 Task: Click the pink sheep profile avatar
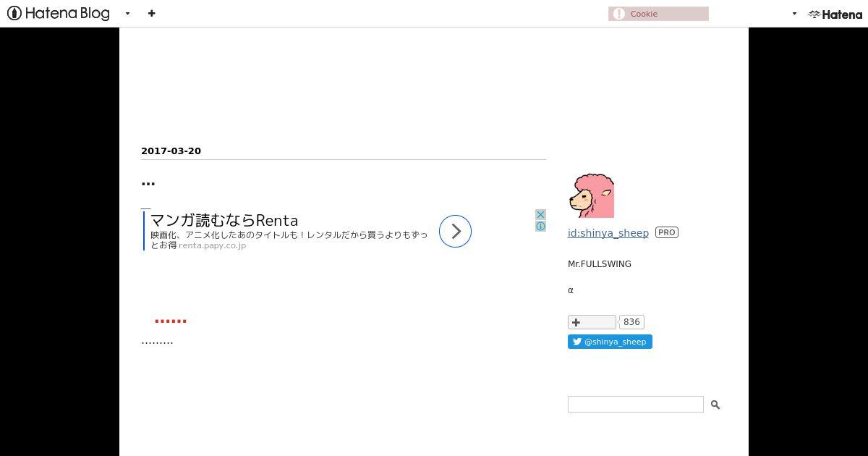pos(591,195)
